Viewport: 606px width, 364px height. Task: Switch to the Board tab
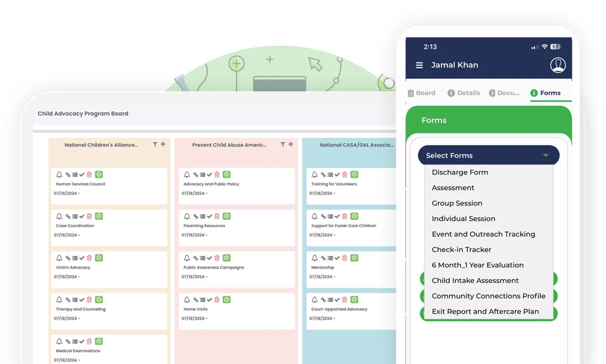[421, 93]
